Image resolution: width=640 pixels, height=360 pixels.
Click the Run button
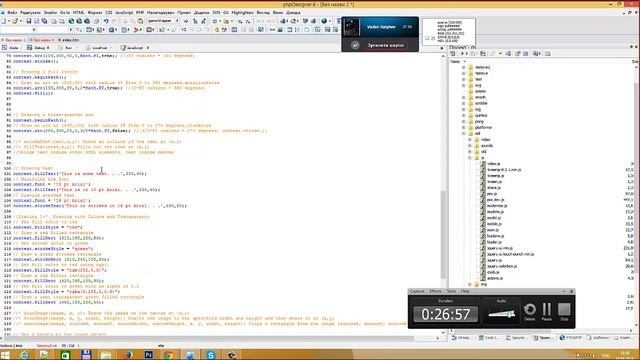pos(65,48)
